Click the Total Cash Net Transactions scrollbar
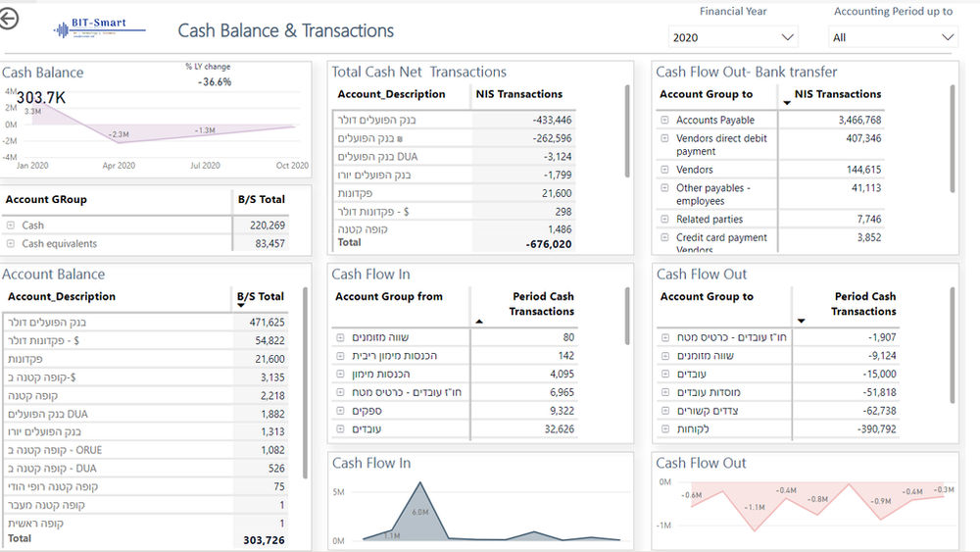This screenshot has width=980, height=552. 627,131
